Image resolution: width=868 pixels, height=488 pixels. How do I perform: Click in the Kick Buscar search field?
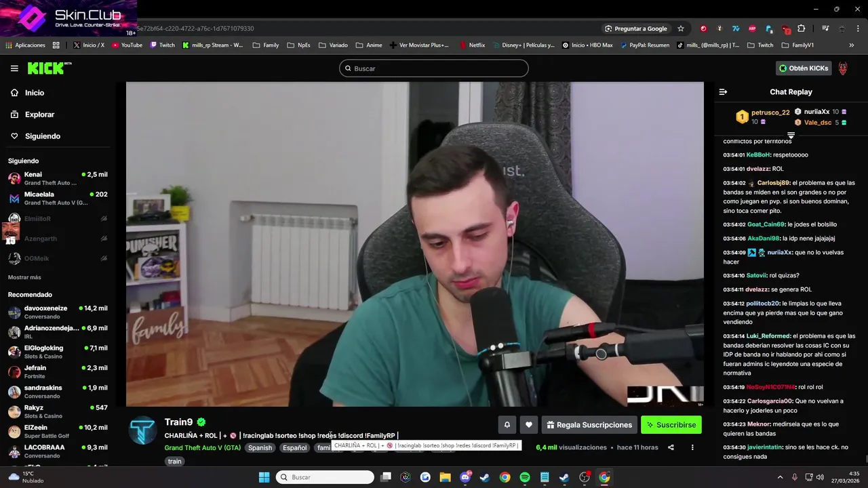point(434,68)
